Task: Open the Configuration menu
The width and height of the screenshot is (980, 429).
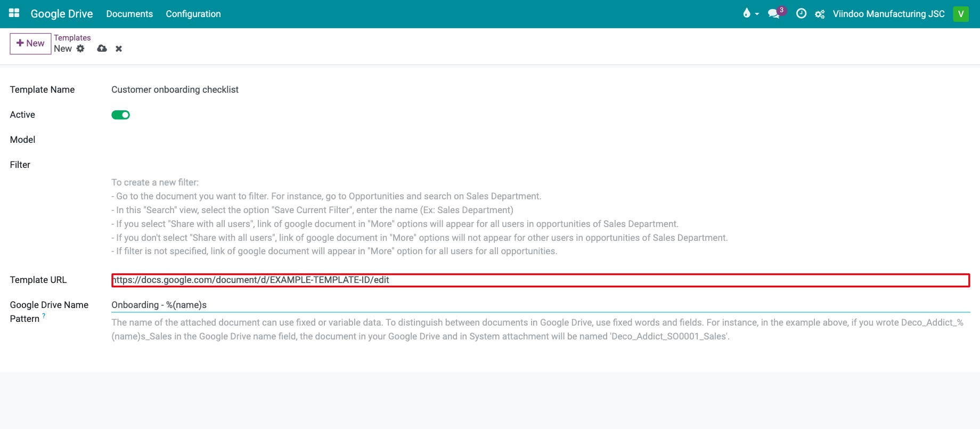Action: click(x=193, y=14)
